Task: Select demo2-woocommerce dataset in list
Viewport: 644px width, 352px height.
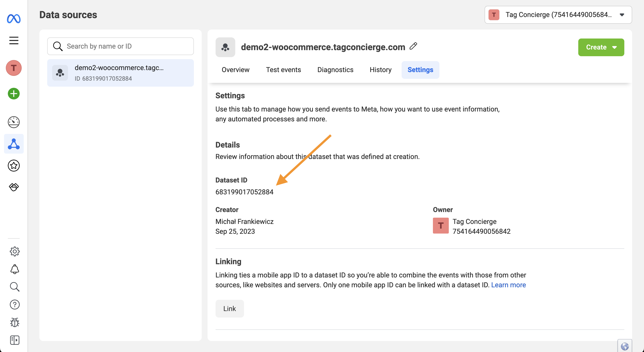Action: click(x=121, y=73)
